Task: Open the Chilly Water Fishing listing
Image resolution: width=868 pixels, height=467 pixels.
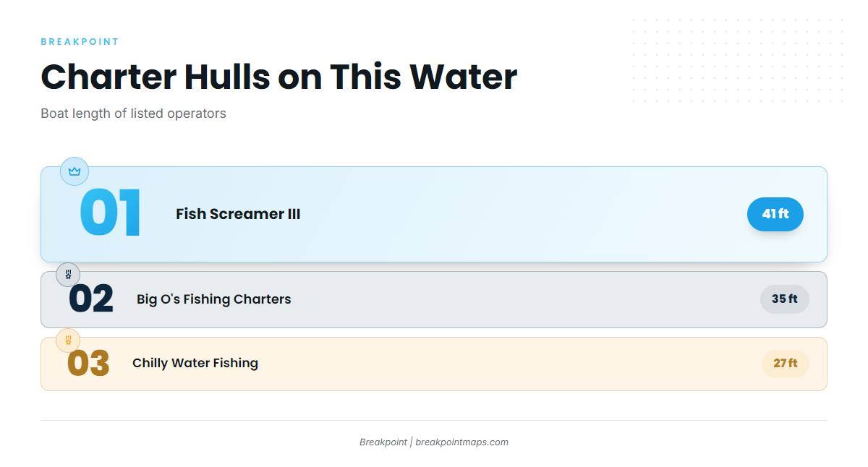Action: click(x=195, y=363)
